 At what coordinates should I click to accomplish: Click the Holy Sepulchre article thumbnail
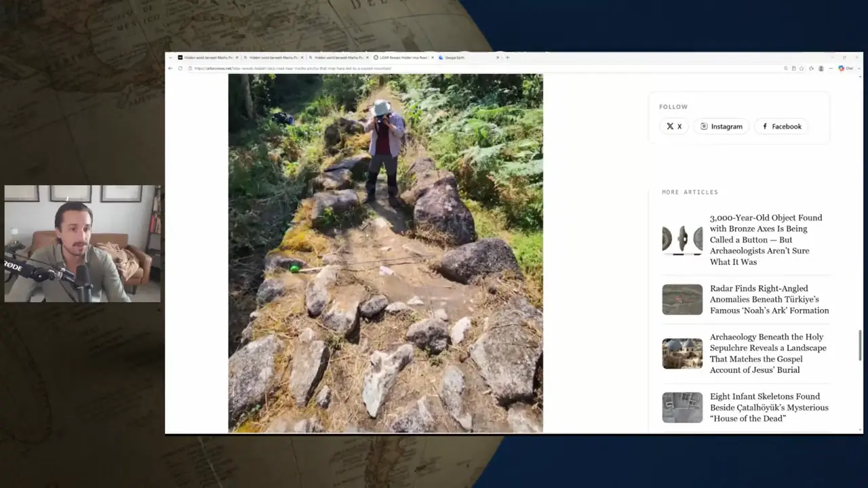(682, 353)
